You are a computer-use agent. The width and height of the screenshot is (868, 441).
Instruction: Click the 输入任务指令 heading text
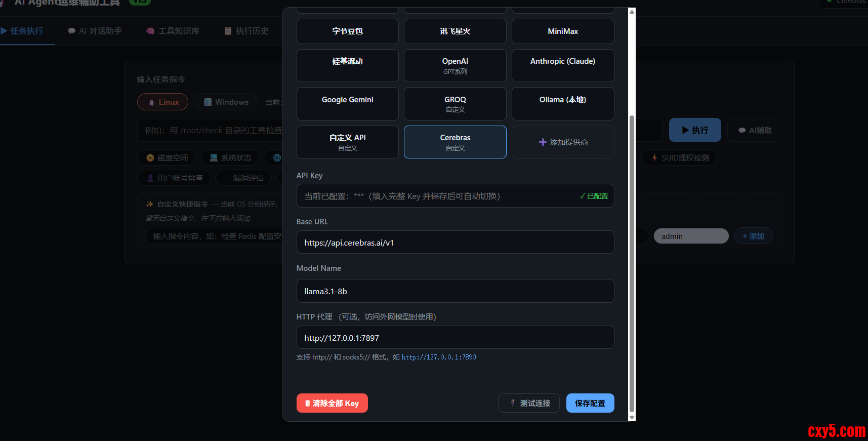161,79
